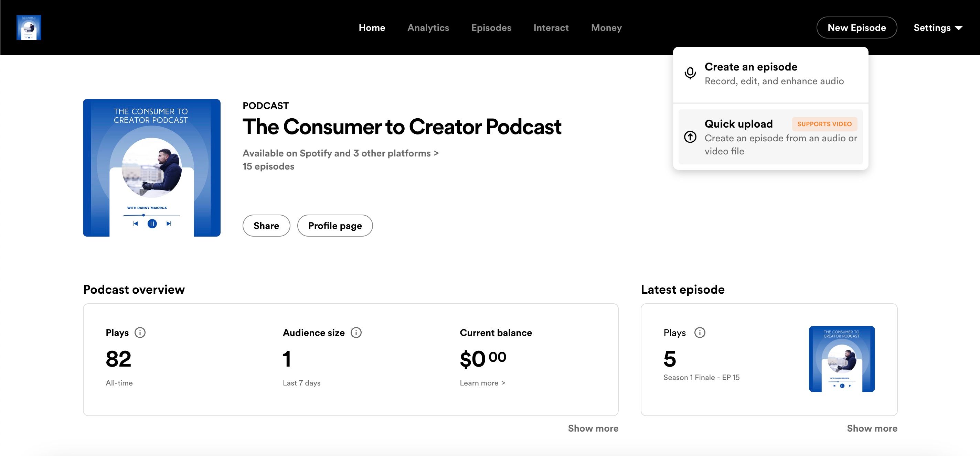Viewport: 980px width, 456px height.
Task: Open the Episodes section
Action: [x=491, y=28]
